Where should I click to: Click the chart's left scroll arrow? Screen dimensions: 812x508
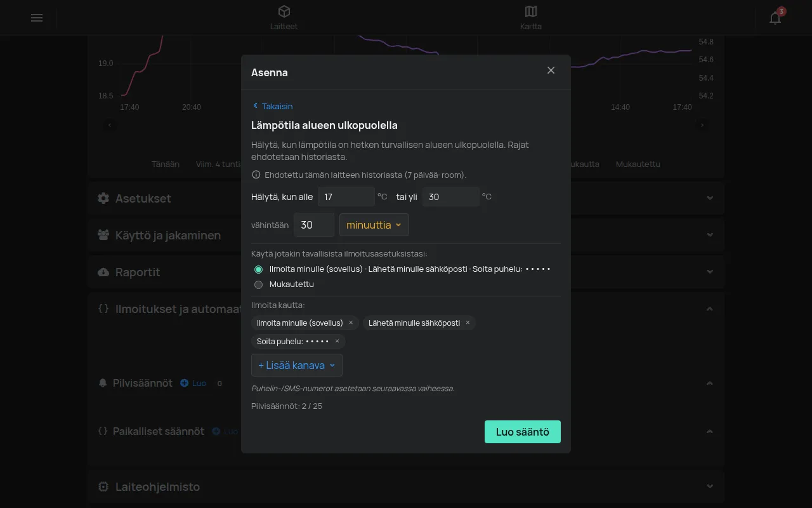coord(110,125)
